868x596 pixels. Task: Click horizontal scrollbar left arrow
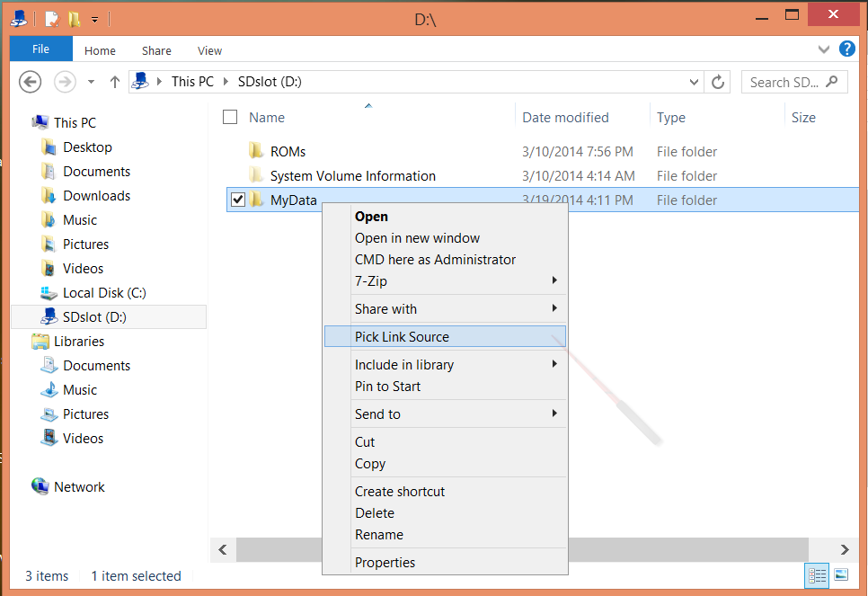[223, 549]
